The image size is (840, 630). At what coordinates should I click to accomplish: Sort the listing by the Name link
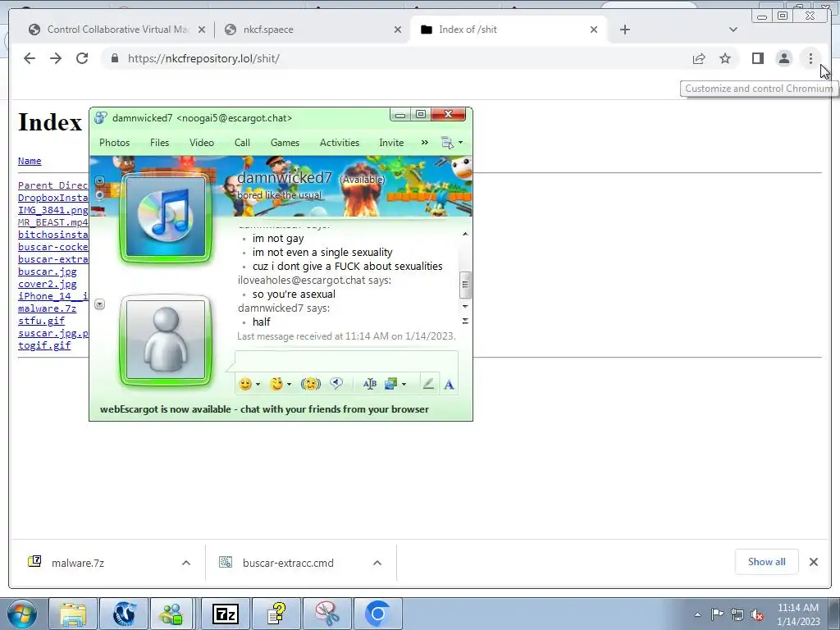[30, 161]
